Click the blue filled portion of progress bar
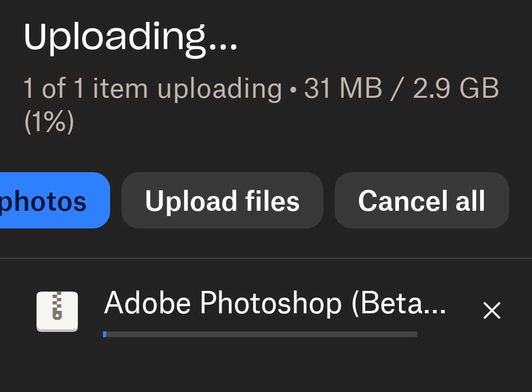The width and height of the screenshot is (532, 392). click(104, 334)
